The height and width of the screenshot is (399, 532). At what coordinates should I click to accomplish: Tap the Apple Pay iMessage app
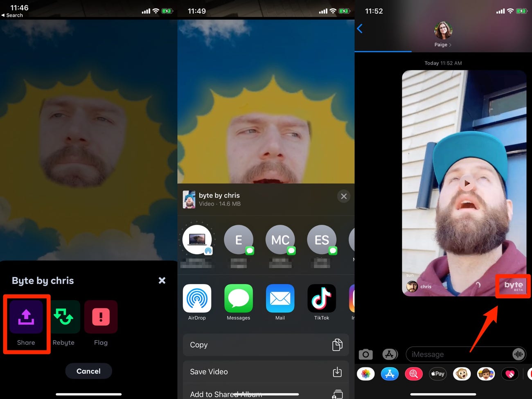coord(437,374)
